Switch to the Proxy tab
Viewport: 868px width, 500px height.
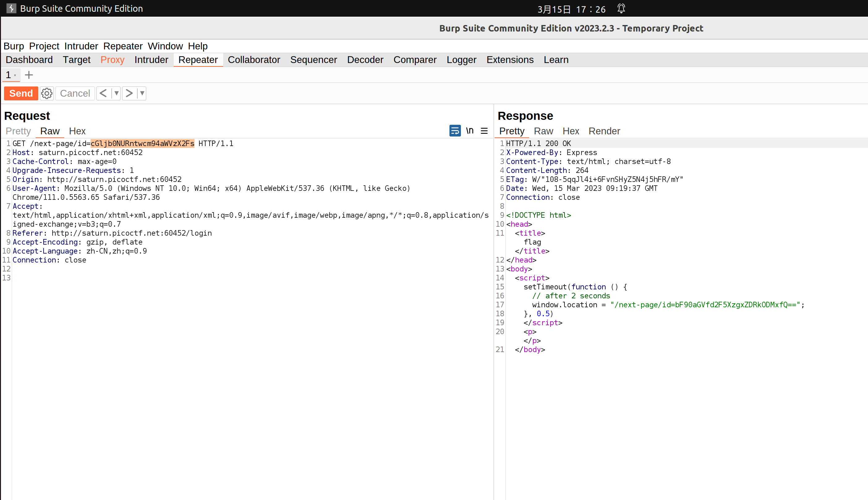(x=113, y=60)
